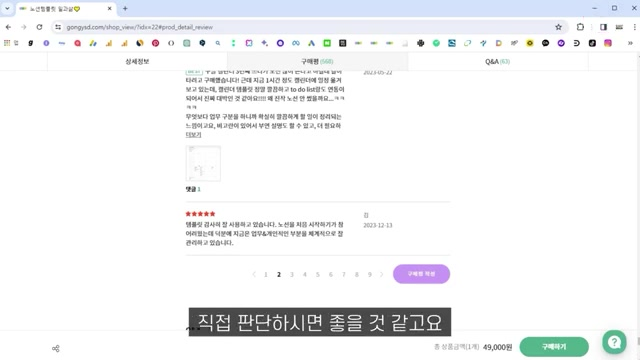
Task: Open the Google Ads A bookmark
Action: click(x=311, y=43)
